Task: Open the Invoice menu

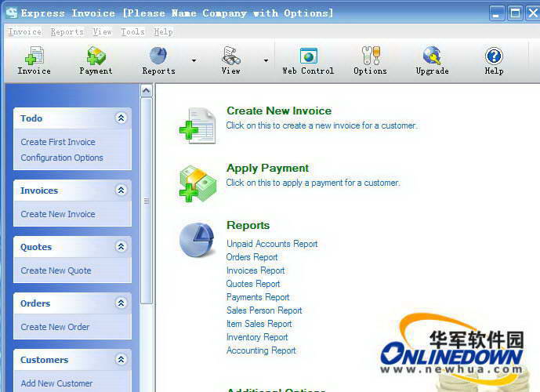Action: (x=25, y=31)
